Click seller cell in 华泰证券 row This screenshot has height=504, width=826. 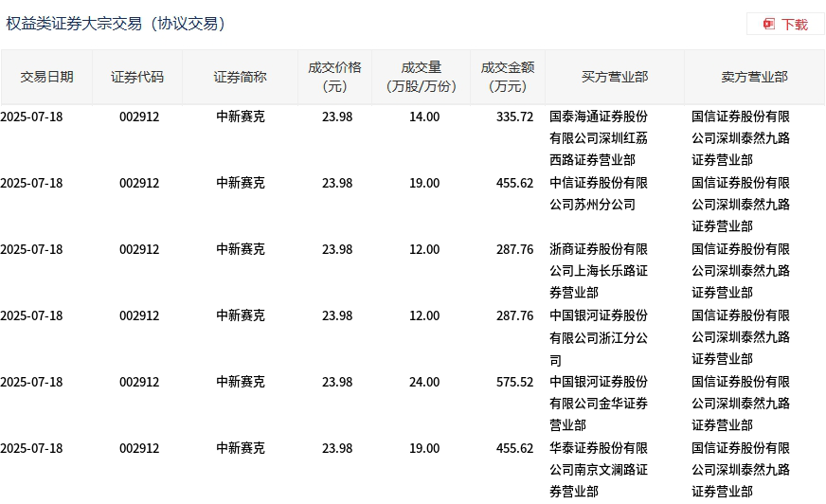click(x=740, y=470)
